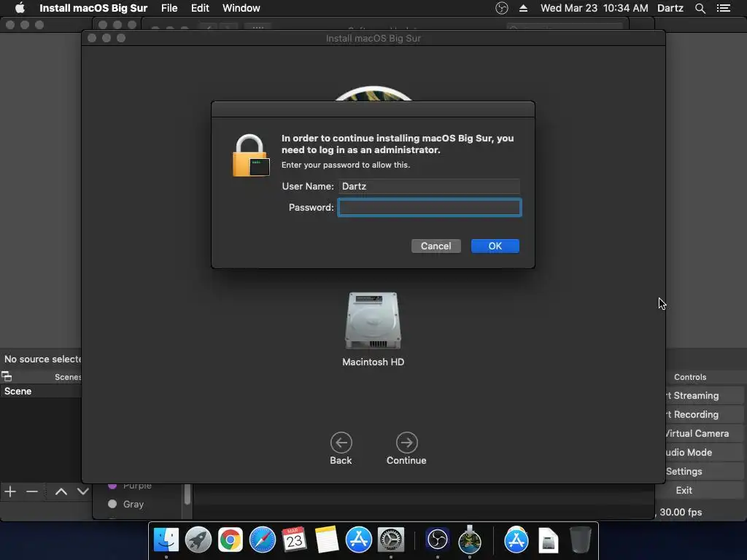Image resolution: width=747 pixels, height=560 pixels.
Task: Click the date and time in menu bar
Action: [594, 8]
